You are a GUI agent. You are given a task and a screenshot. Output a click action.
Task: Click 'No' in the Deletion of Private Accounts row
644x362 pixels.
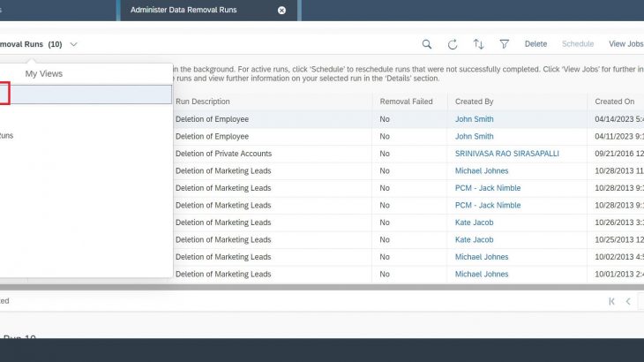point(385,154)
